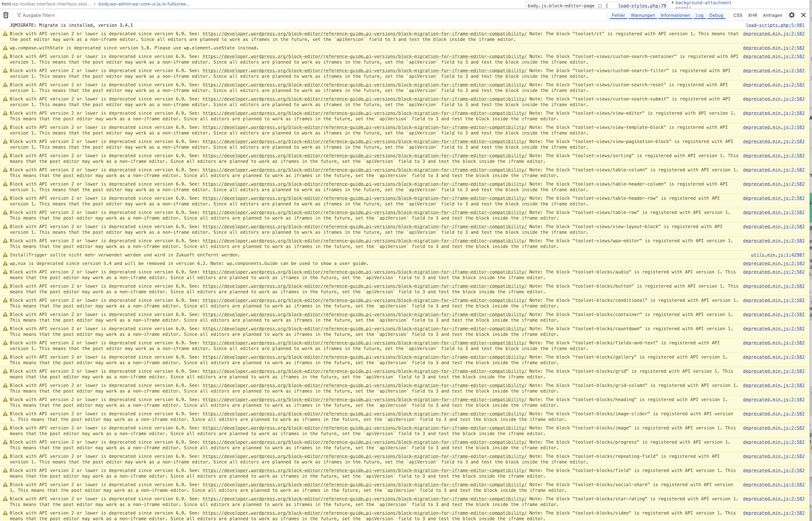
Task: Select body.wp-admin breadcrumb element
Action: [x=144, y=4]
